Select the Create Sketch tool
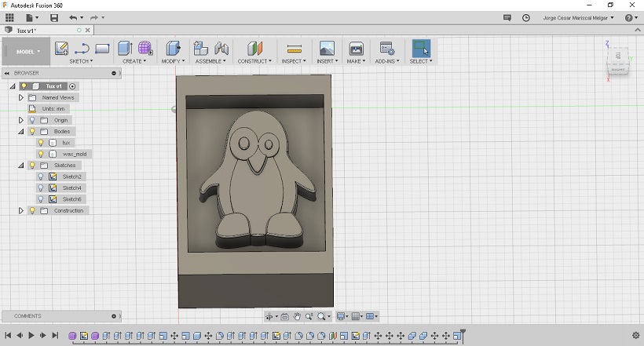Viewport: 644px width, 346px height. pos(61,49)
